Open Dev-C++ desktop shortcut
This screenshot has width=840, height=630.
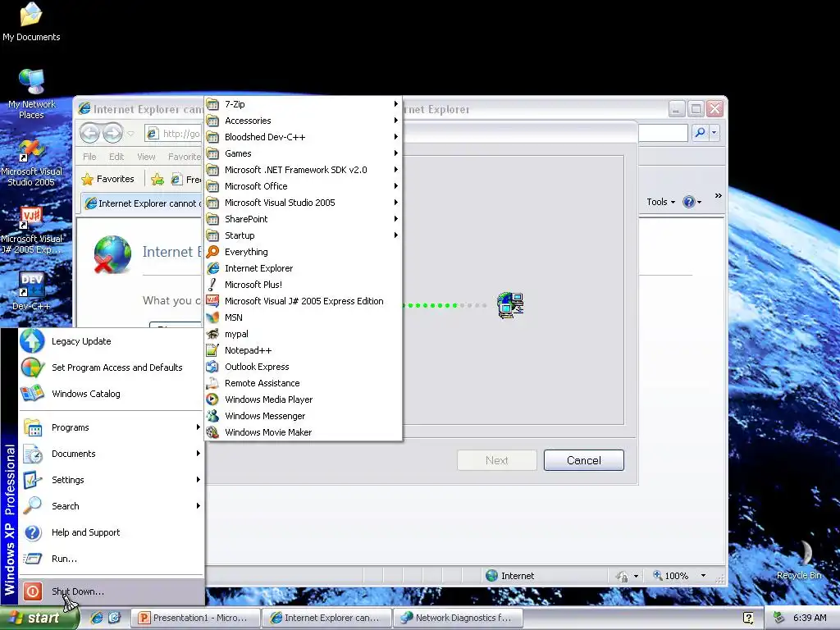(x=31, y=291)
